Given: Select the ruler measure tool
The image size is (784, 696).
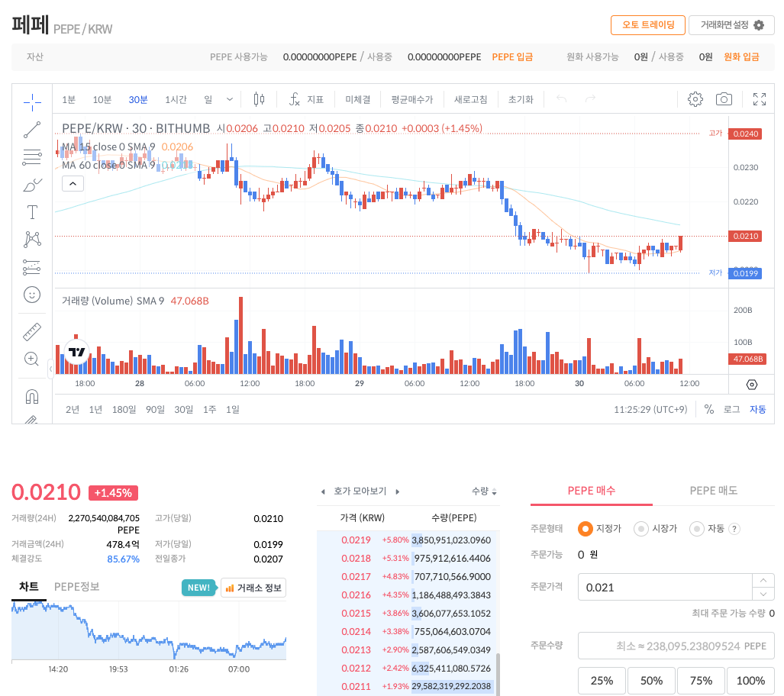Looking at the screenshot, I should (x=32, y=332).
